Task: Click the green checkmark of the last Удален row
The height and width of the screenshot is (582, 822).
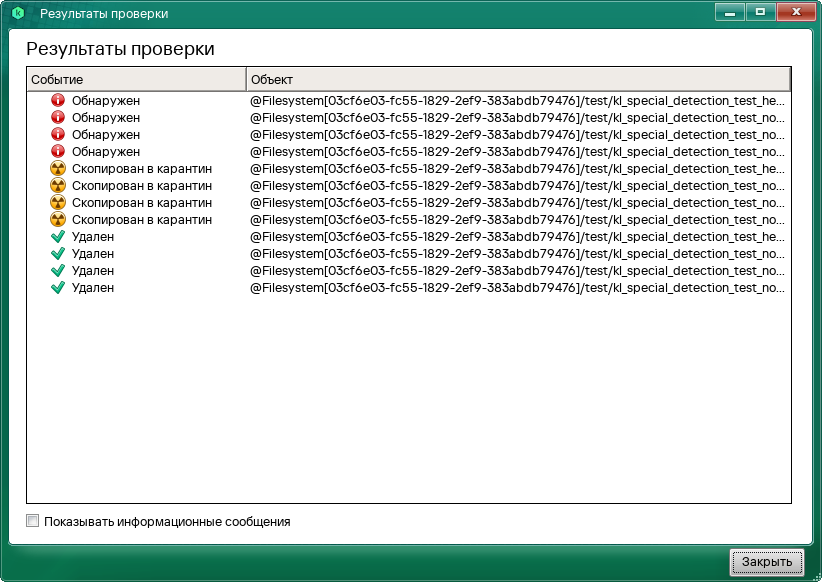Action: click(x=57, y=287)
